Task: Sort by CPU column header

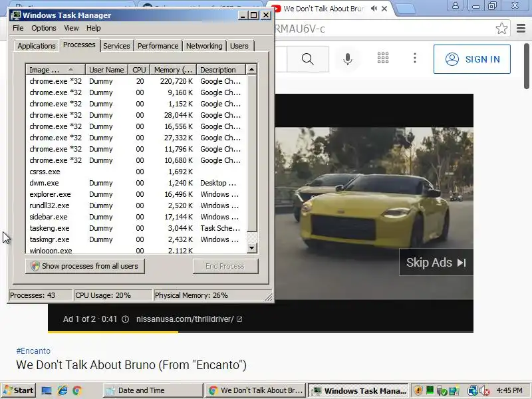Action: point(139,70)
